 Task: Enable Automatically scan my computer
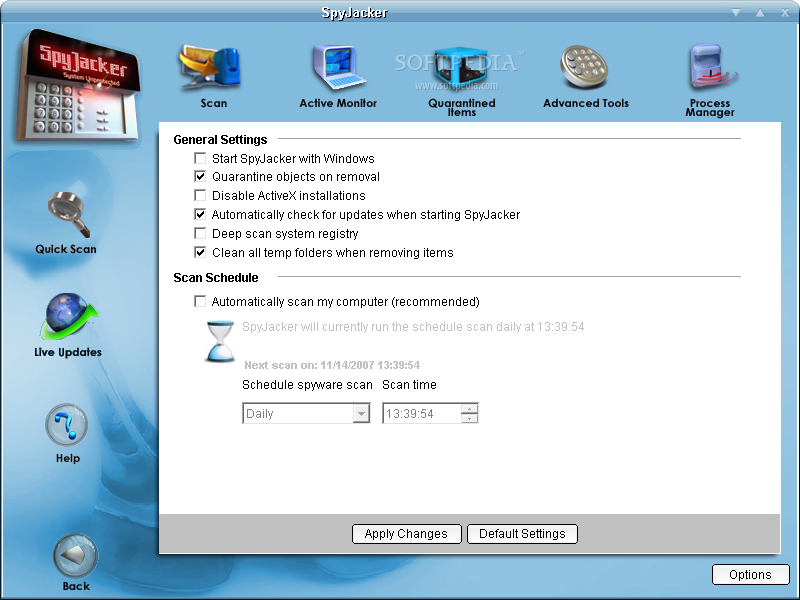coord(200,302)
